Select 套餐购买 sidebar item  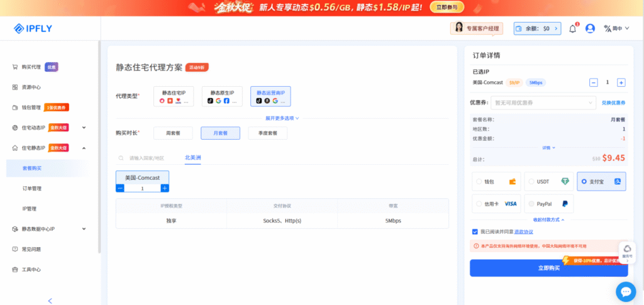[x=48, y=169]
